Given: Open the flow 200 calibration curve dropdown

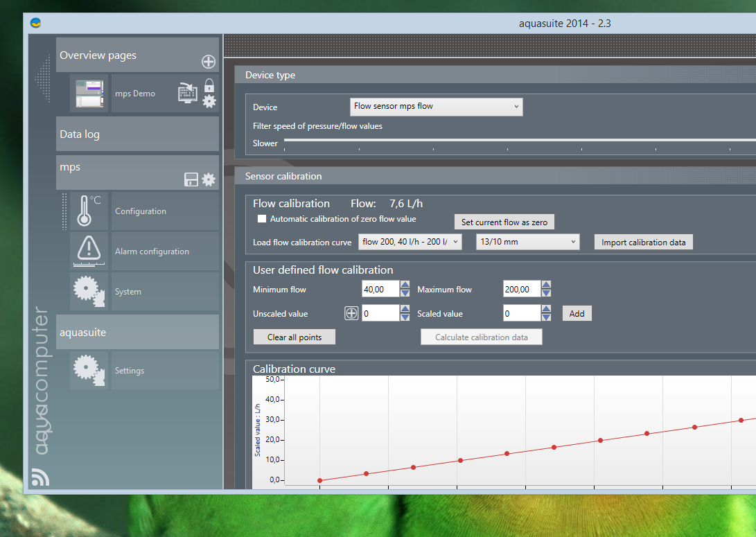Looking at the screenshot, I should point(410,242).
